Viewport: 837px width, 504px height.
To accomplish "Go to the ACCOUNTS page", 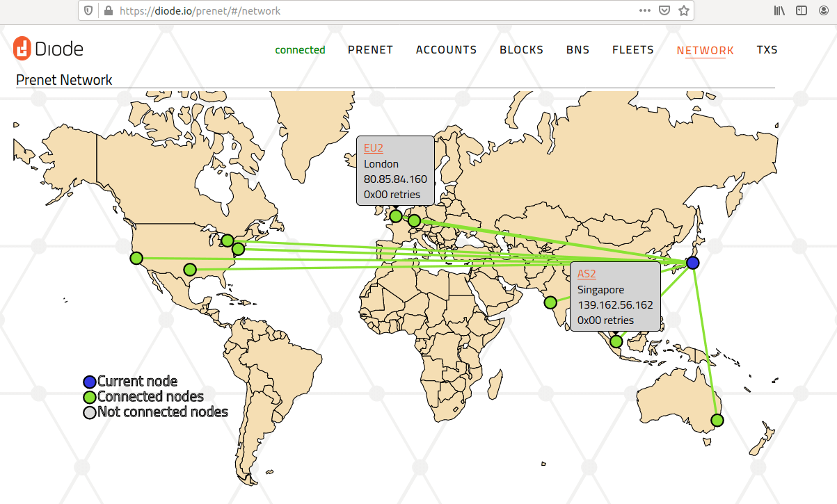I will coord(446,50).
